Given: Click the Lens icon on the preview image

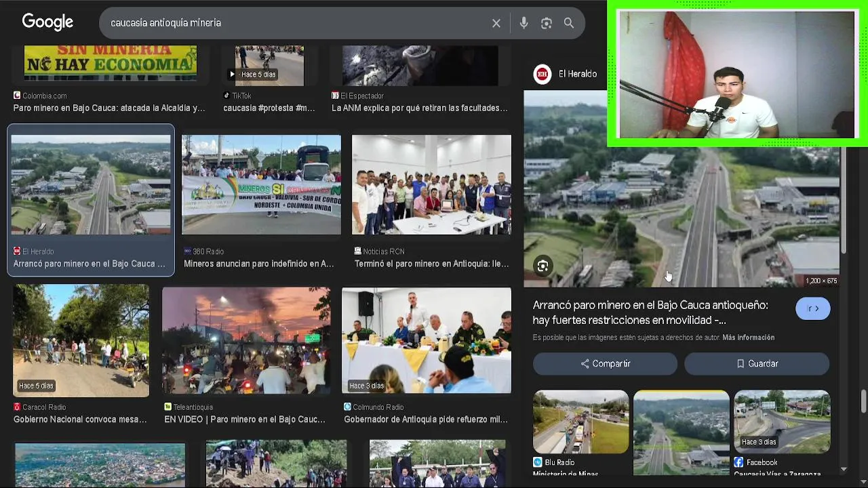Looking at the screenshot, I should [x=542, y=266].
